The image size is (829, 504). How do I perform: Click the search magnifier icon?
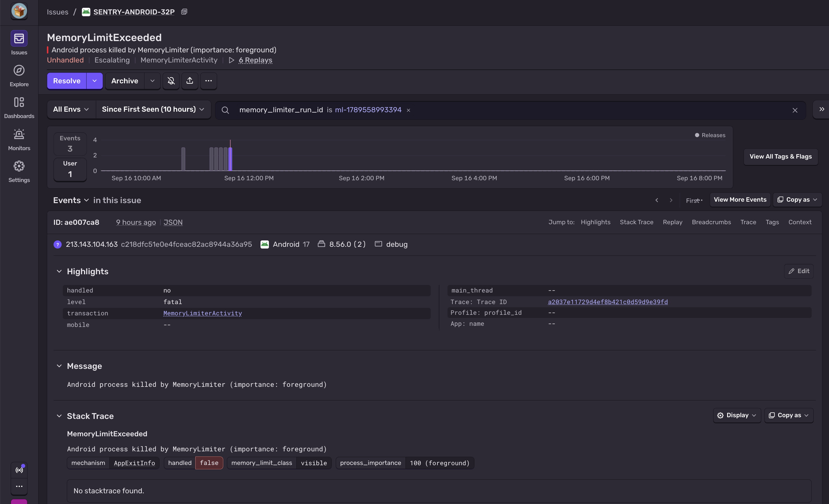[x=225, y=110]
